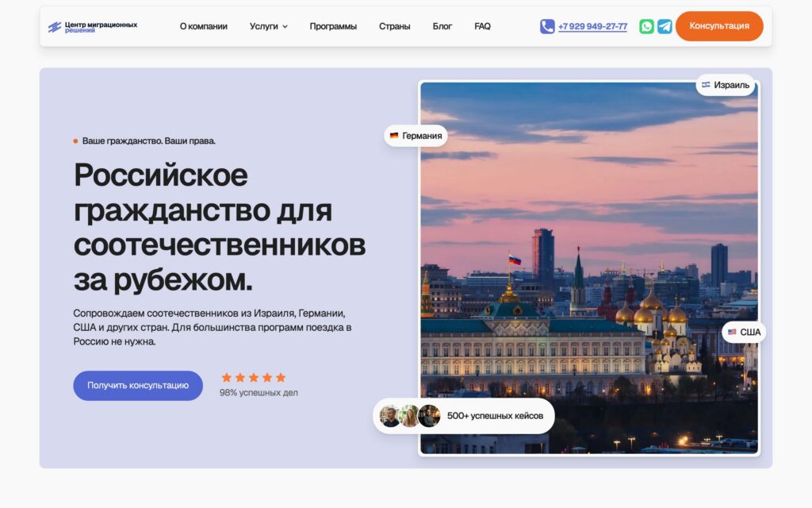812x508 pixels.
Task: Go to the Страны page
Action: click(395, 26)
